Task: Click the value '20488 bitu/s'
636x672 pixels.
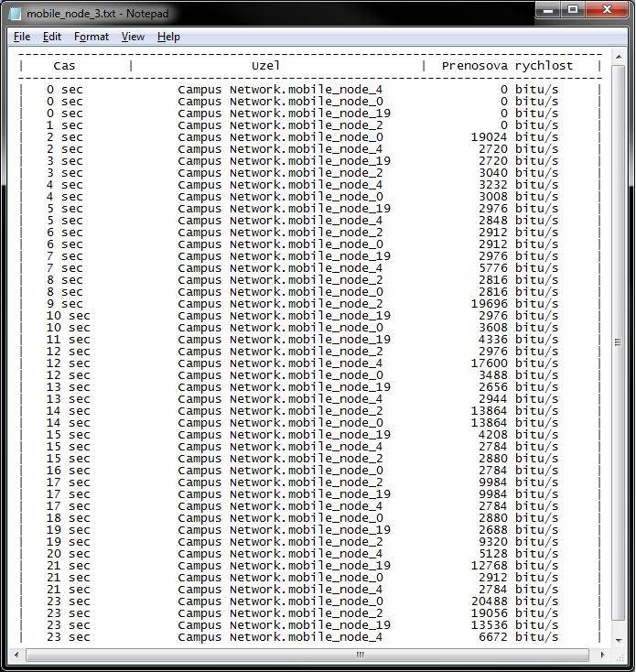Action: 514,602
